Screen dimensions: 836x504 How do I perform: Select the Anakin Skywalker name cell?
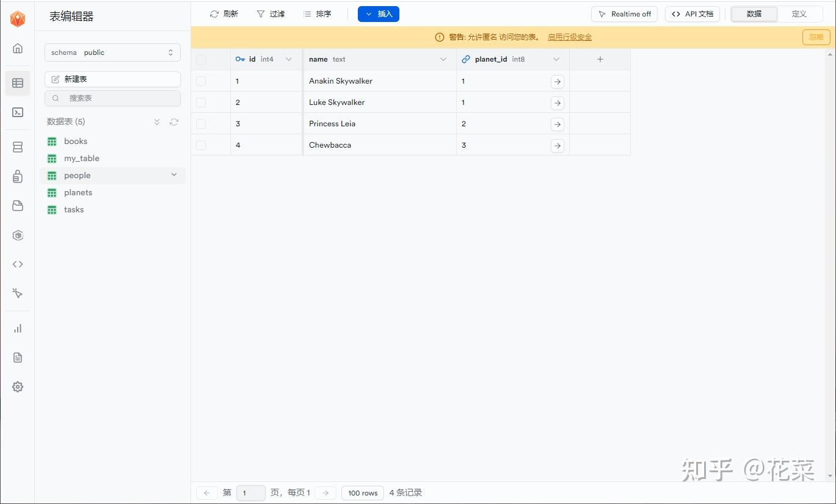pos(380,81)
